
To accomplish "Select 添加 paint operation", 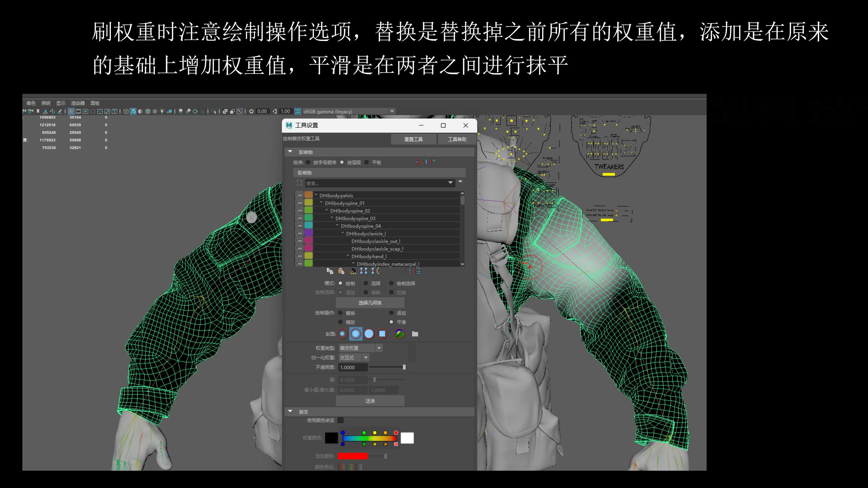I will pyautogui.click(x=391, y=313).
